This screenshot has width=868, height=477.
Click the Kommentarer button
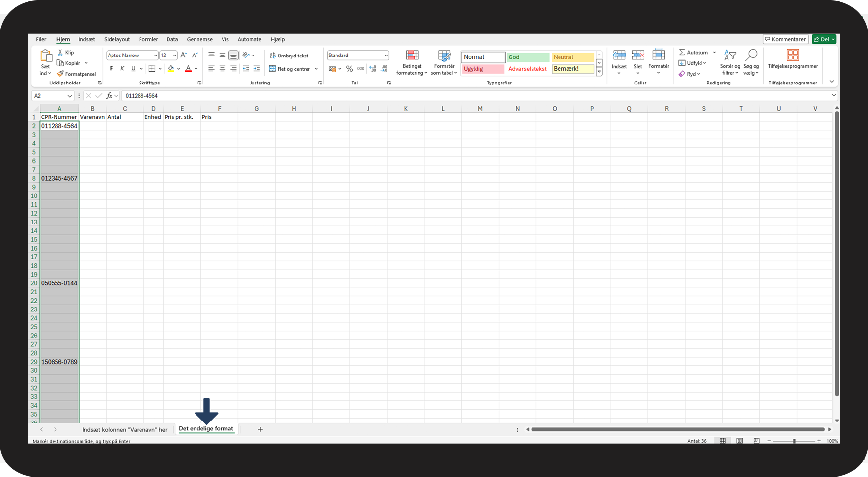(785, 39)
